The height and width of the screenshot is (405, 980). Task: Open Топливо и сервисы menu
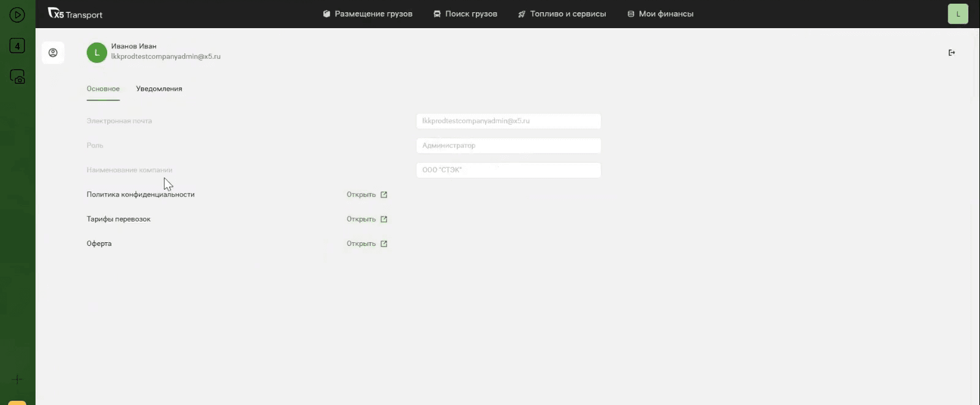coord(562,14)
